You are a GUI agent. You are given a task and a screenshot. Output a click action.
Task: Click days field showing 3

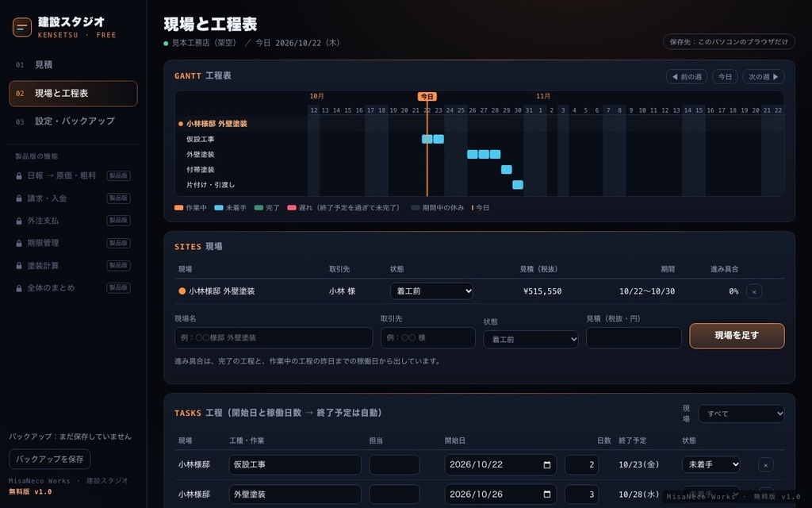point(581,495)
